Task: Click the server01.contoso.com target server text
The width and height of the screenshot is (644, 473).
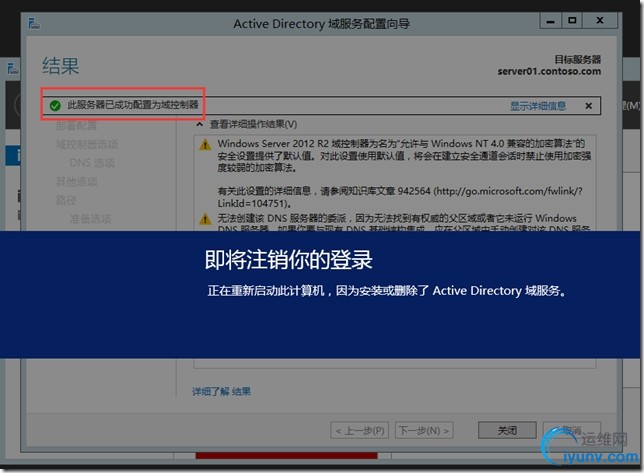Action: [549, 71]
